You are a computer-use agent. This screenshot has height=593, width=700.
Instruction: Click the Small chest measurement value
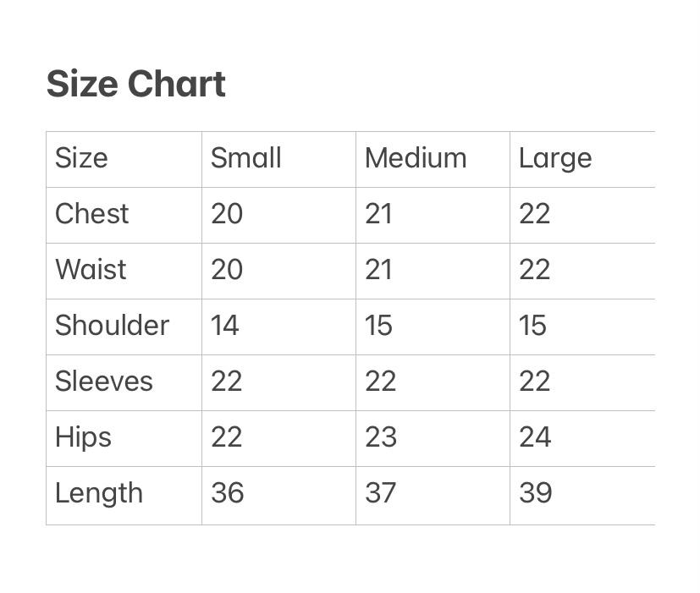coord(227,214)
